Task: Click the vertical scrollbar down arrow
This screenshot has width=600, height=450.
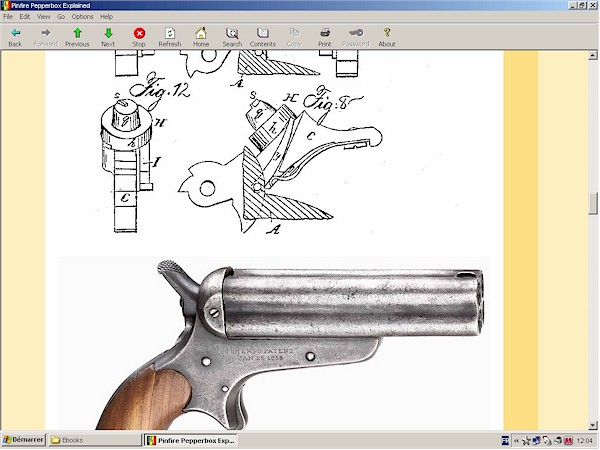Action: pyautogui.click(x=593, y=425)
